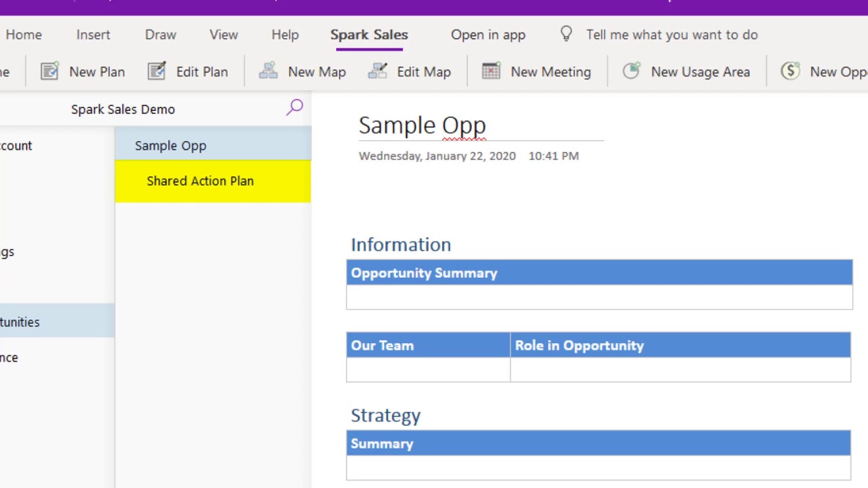Click the New Meeting calendar icon
This screenshot has height=488, width=868.
point(491,71)
